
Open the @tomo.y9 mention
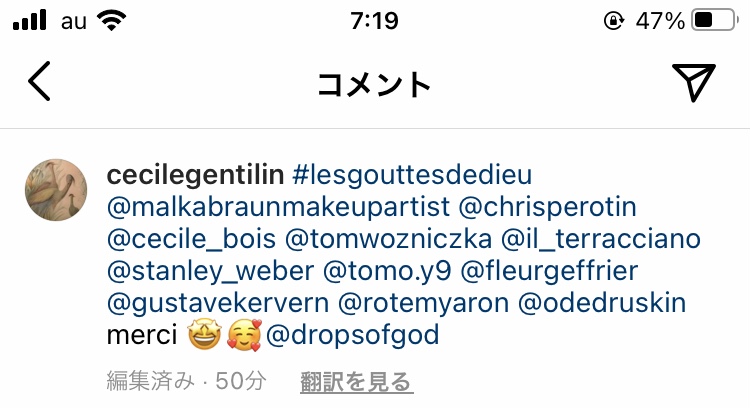[387, 271]
